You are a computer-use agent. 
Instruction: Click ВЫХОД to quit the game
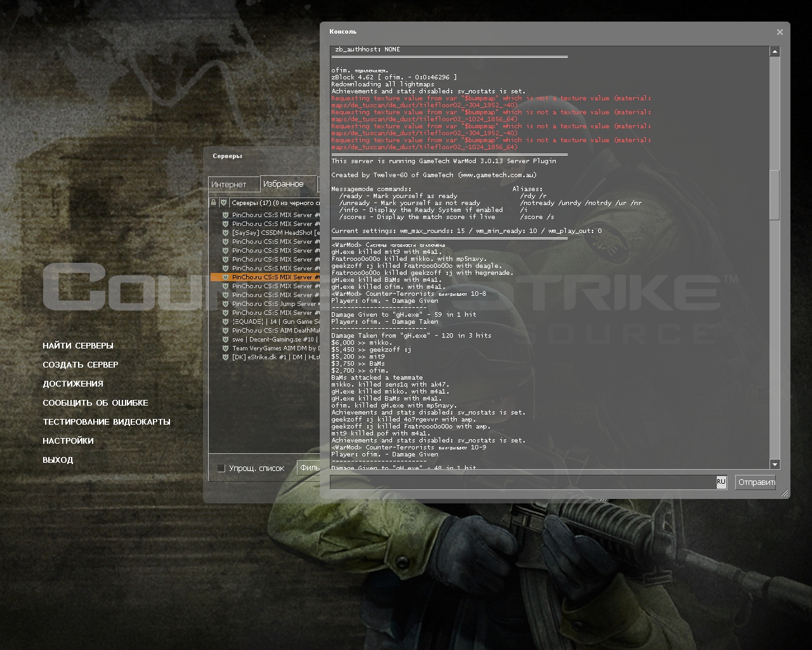(x=58, y=460)
